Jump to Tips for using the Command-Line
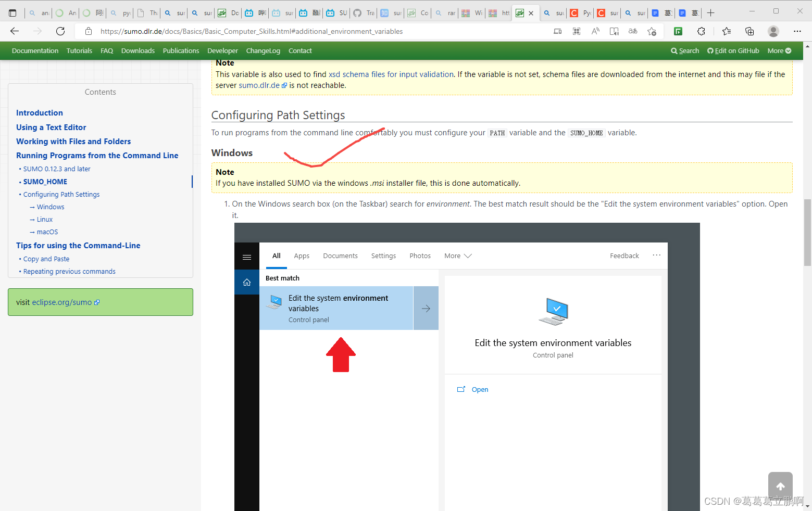 78,246
